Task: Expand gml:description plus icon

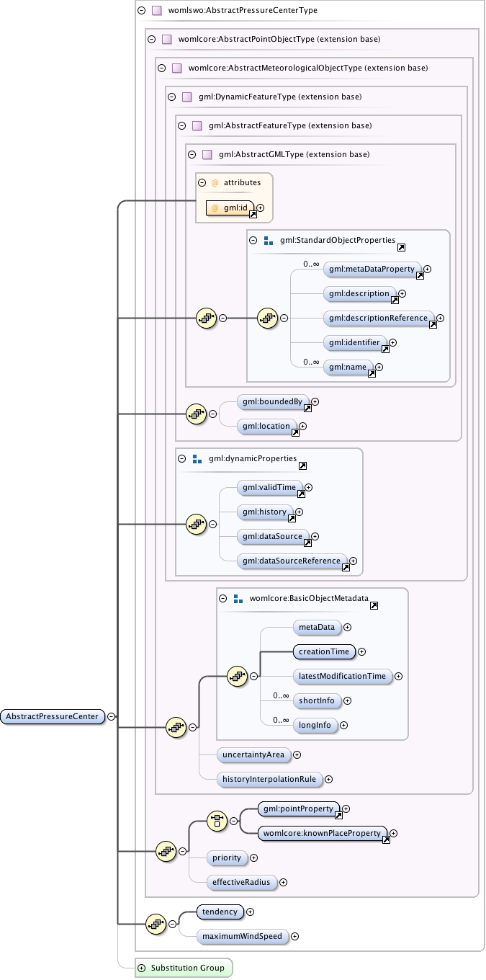Action: pos(402,293)
